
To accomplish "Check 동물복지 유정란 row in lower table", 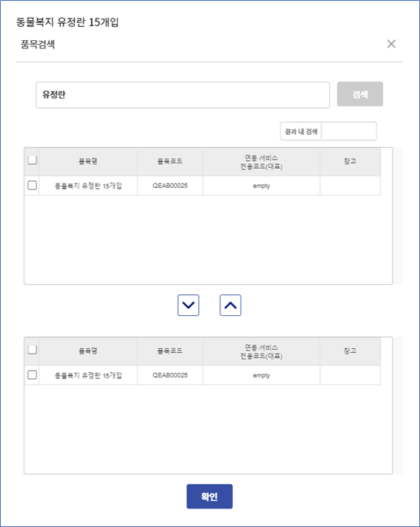I will [32, 374].
